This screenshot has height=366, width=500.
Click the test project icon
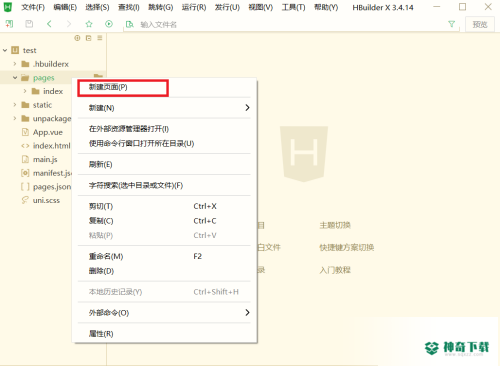pos(15,50)
